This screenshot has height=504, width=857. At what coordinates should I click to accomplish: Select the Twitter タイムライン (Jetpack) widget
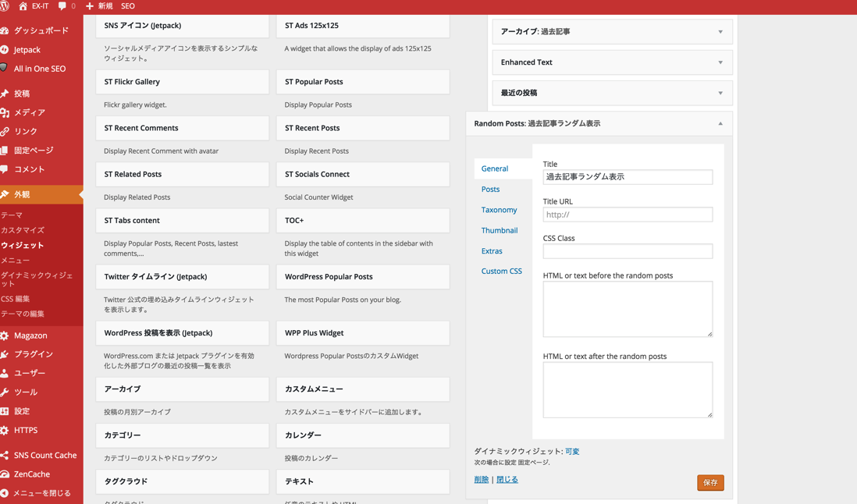(x=183, y=277)
